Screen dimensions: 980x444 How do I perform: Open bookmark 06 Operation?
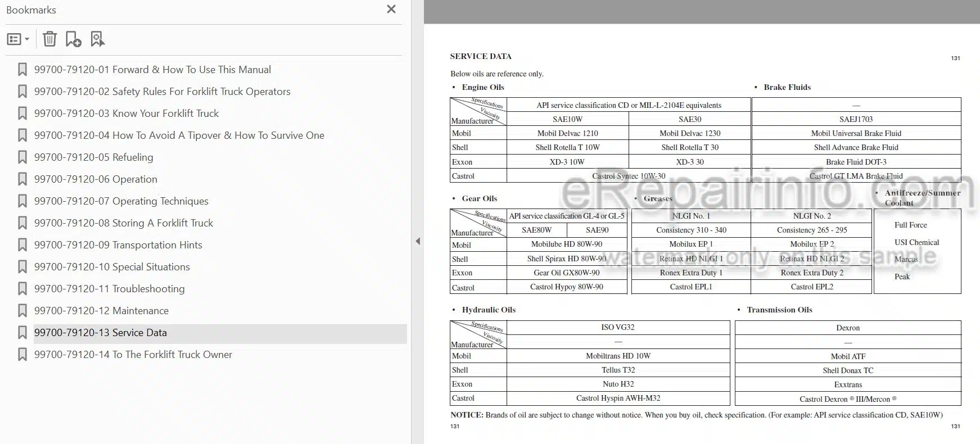pos(96,179)
